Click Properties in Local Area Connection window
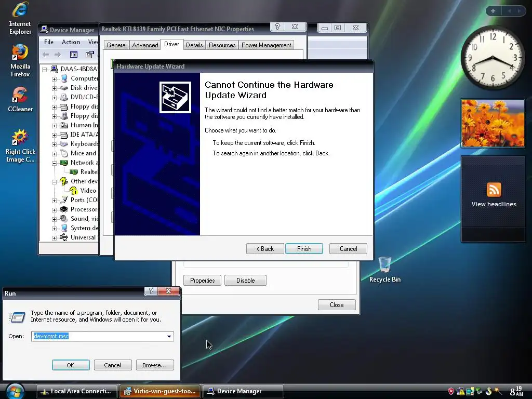Viewport: 532px width, 399px height. coord(202,281)
